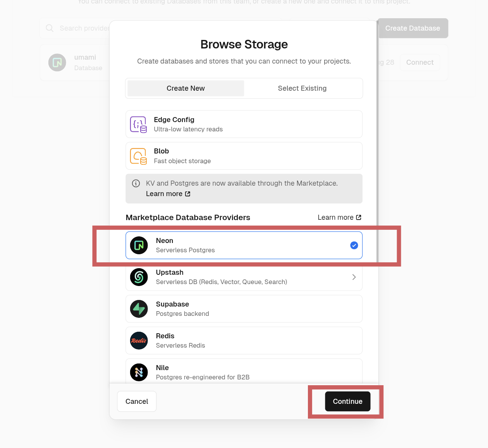Click the Create Database button
The width and height of the screenshot is (488, 448).
point(412,28)
